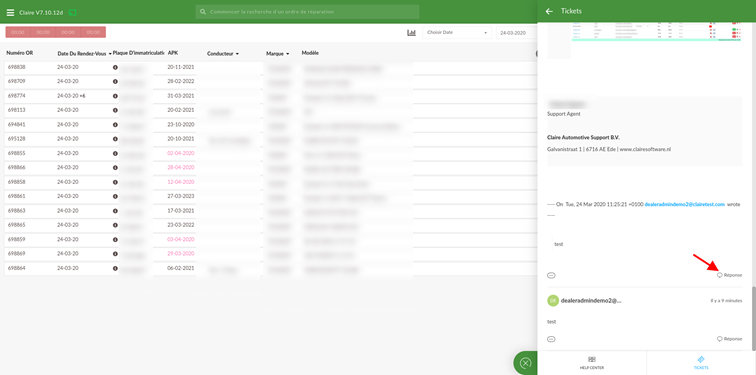Click the 24-03-2020 date field
This screenshot has height=375, width=756.
click(517, 33)
